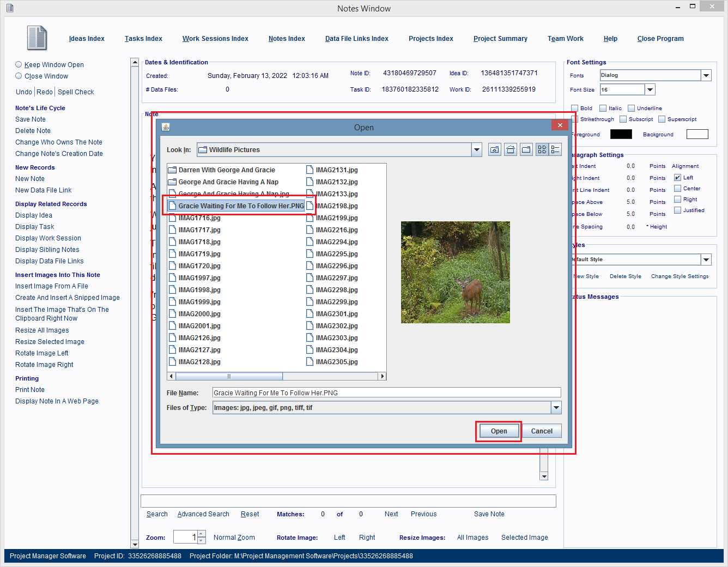This screenshot has height=567, width=728.
Task: Click Insert Image From A File
Action: click(x=52, y=286)
